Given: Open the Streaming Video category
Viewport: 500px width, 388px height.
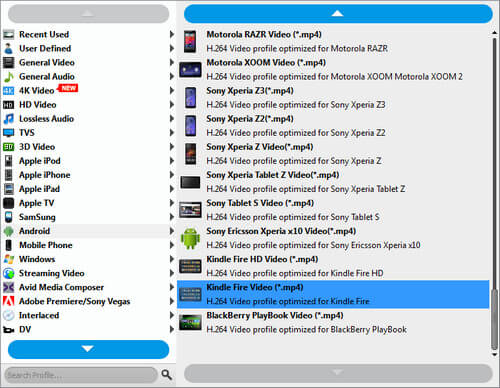Looking at the screenshot, I should point(88,273).
